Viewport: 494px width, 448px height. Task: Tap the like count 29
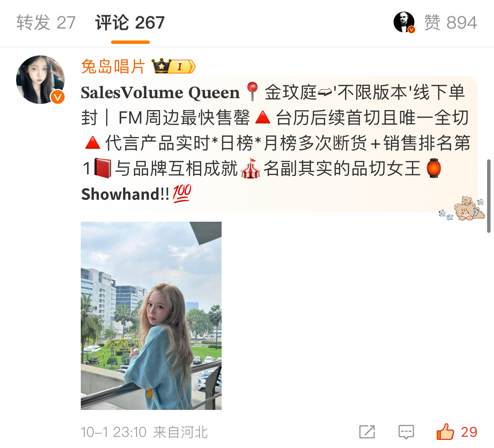[469, 432]
